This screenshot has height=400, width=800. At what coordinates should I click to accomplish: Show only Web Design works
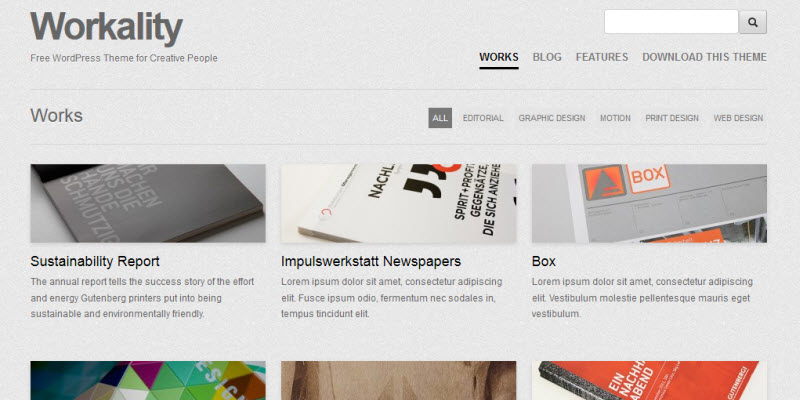click(738, 118)
